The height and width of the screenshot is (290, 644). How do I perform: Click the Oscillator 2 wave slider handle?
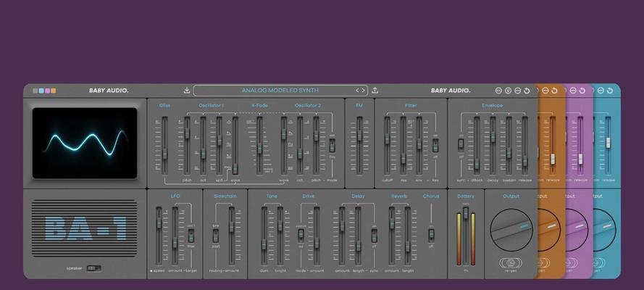284,134
